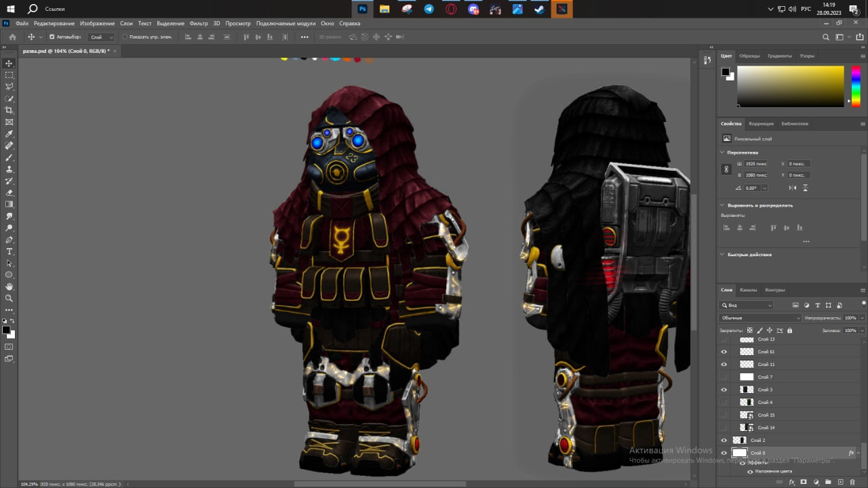Open the Файл menu
The width and height of the screenshot is (868, 488).
click(22, 23)
